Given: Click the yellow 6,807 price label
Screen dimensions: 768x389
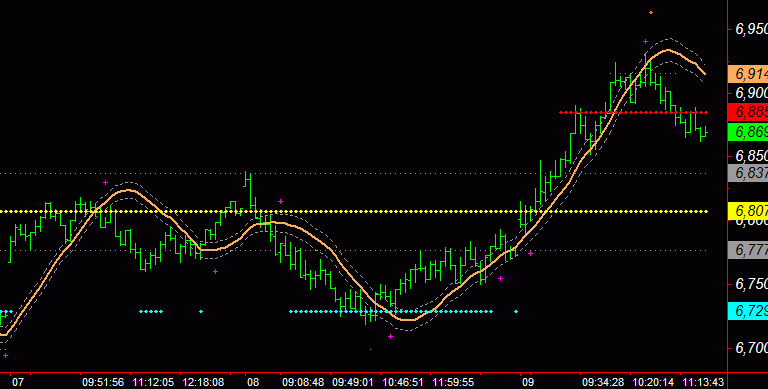Looking at the screenshot, I should pos(748,211).
